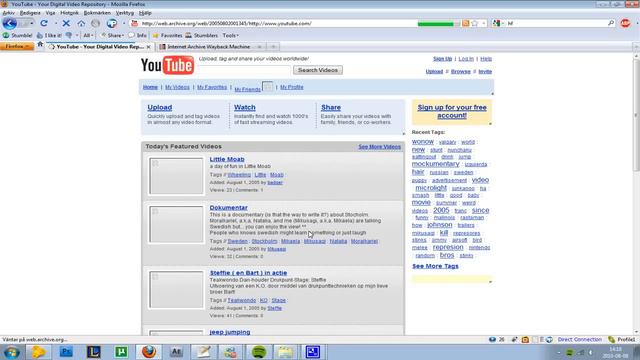Open the Stumblers toolbar button

(x=202, y=36)
